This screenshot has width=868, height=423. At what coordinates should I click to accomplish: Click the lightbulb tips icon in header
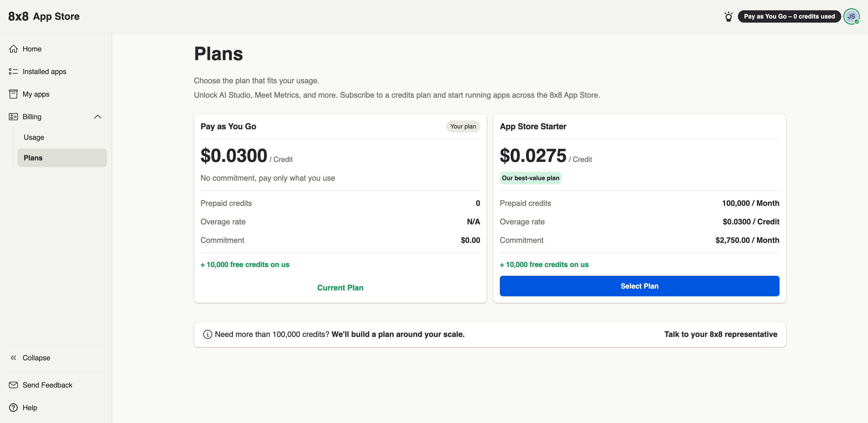tap(728, 16)
